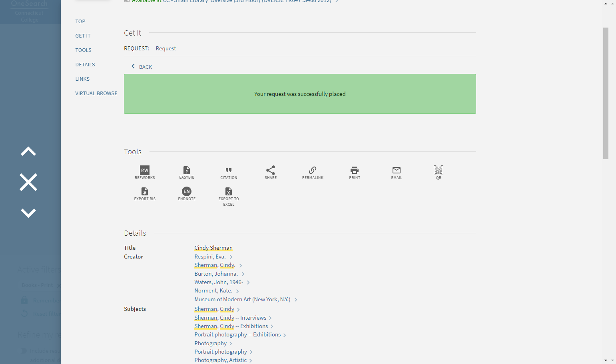This screenshot has width=616, height=364.
Task: Jump to the Tools section
Action: [84, 50]
